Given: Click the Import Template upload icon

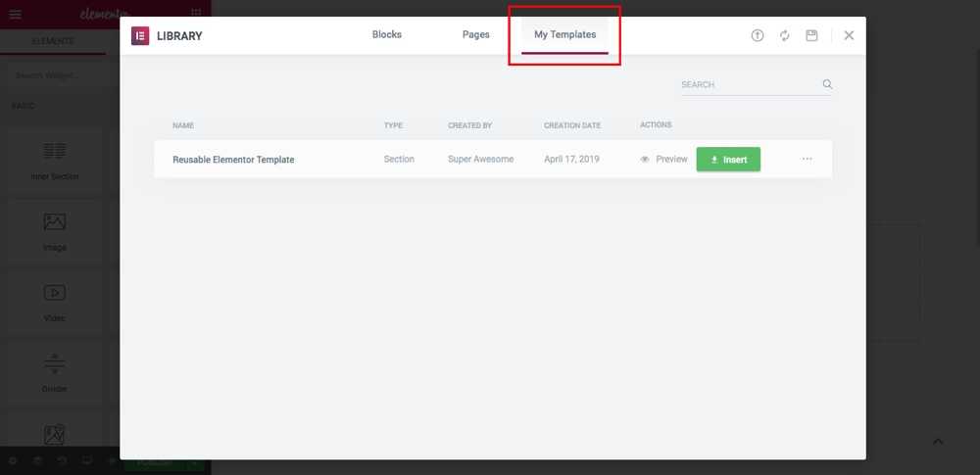Looking at the screenshot, I should [758, 35].
